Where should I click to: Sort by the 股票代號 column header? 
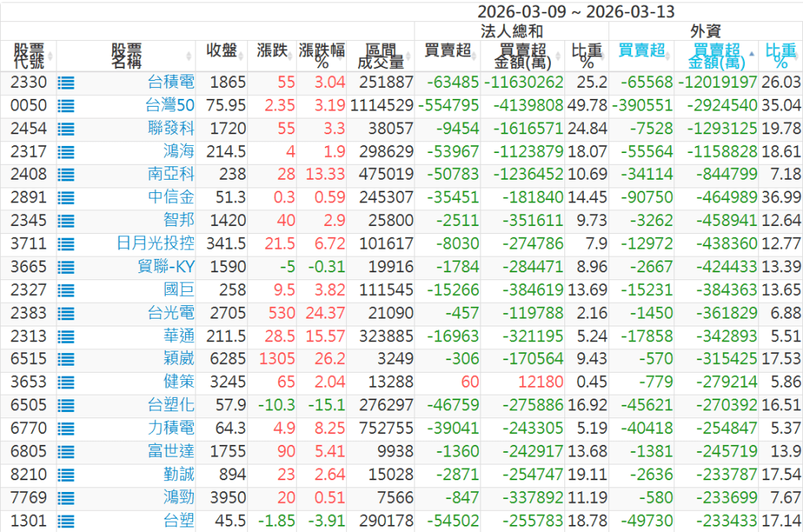(x=29, y=56)
